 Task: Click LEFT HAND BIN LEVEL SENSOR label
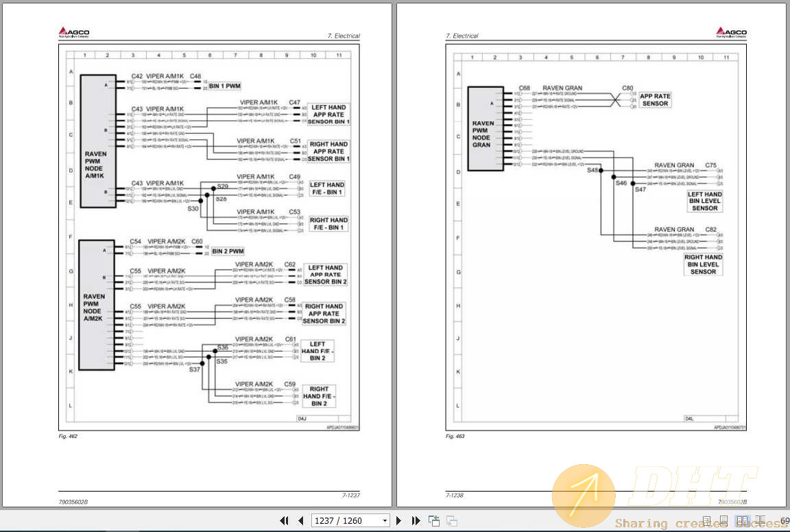pos(705,201)
